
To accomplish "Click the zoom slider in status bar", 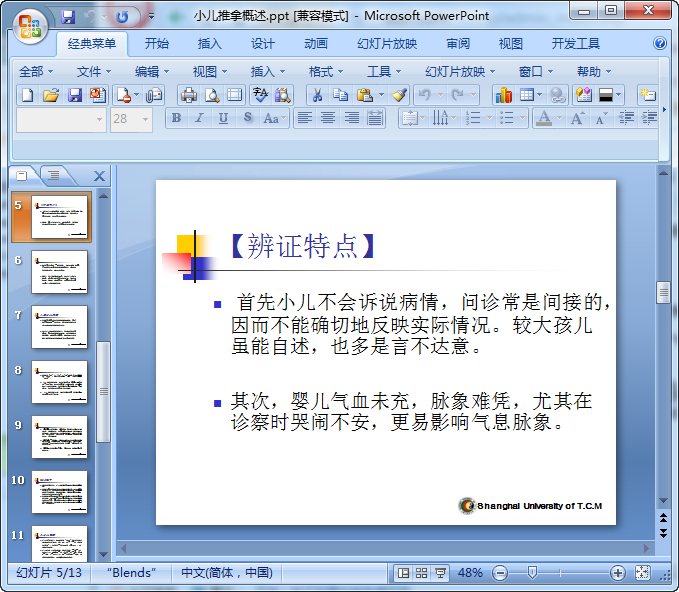I will (x=533, y=573).
